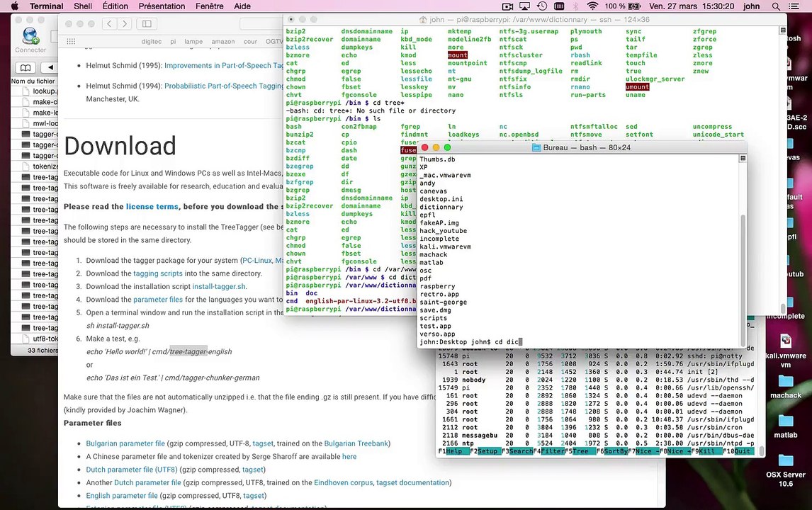The height and width of the screenshot is (510, 812).
Task: Click the Connecter globe icon
Action: [x=30, y=35]
